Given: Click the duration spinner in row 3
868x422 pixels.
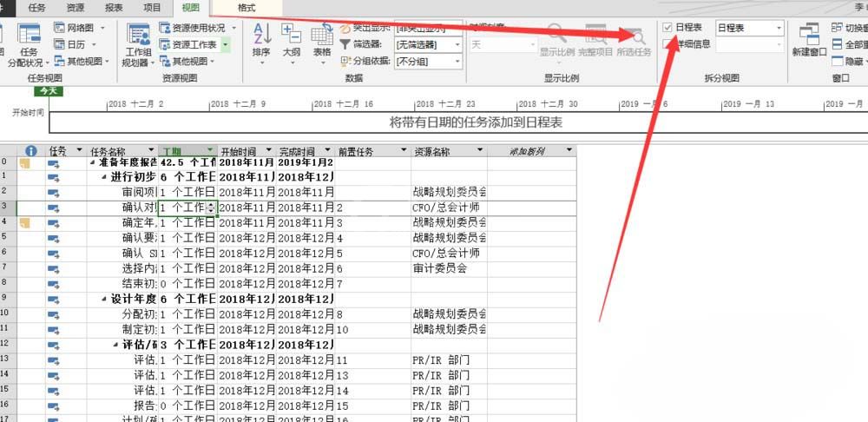Looking at the screenshot, I should [x=210, y=208].
